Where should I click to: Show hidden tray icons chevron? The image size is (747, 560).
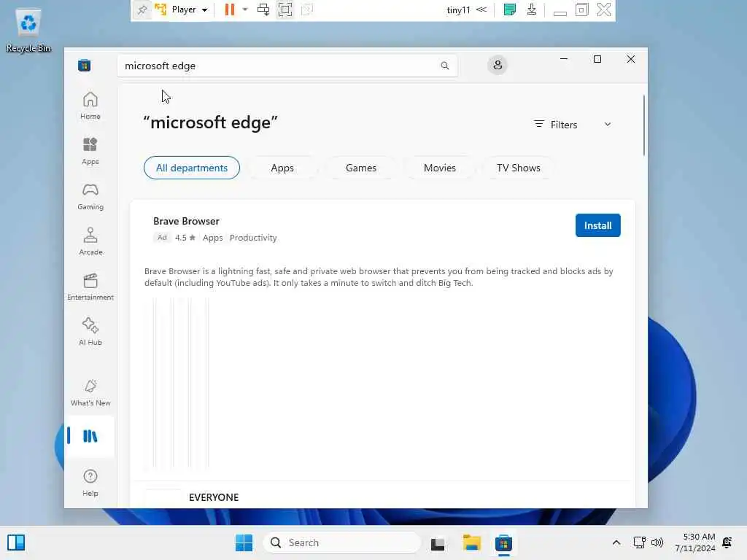(x=616, y=542)
